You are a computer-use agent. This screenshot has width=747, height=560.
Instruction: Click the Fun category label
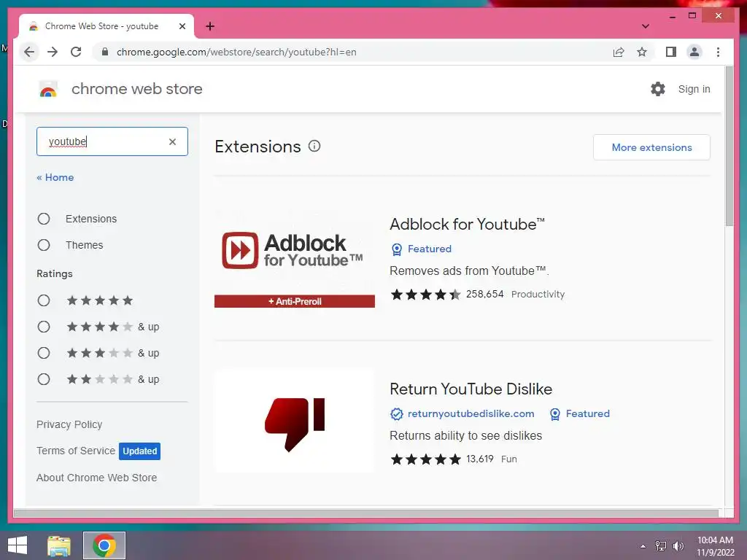coord(508,459)
